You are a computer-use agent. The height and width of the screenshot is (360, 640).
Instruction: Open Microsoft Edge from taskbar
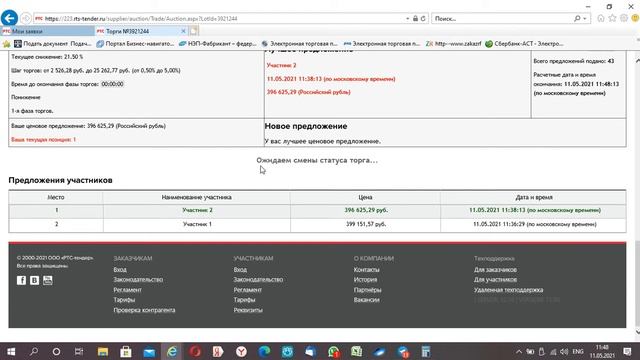[264, 351]
